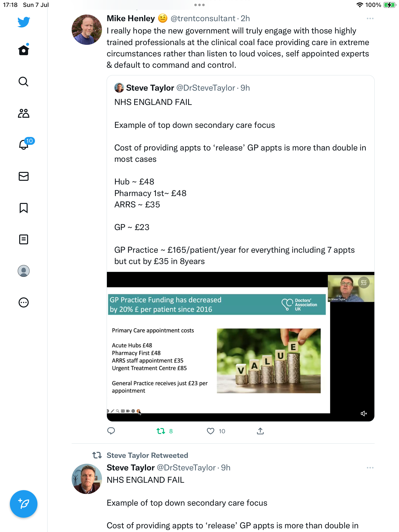
Task: Unmute the embedded video
Action: [364, 414]
